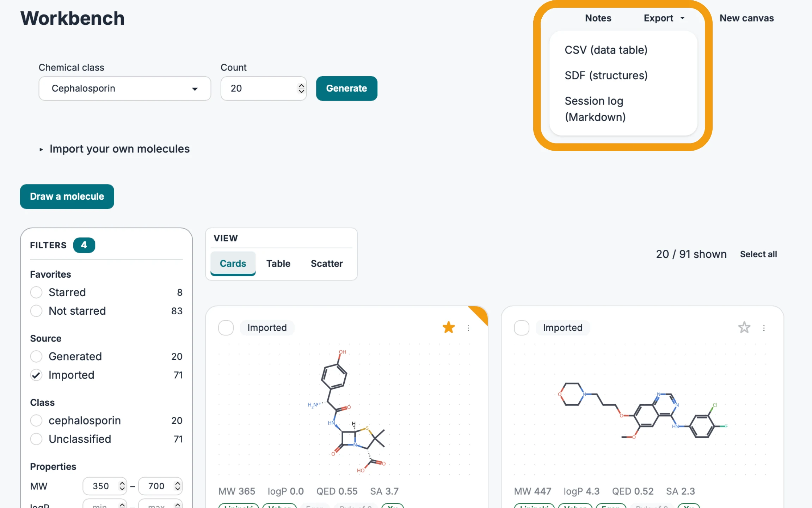
Task: Select the checkbox on the first Imported card
Action: 226,328
